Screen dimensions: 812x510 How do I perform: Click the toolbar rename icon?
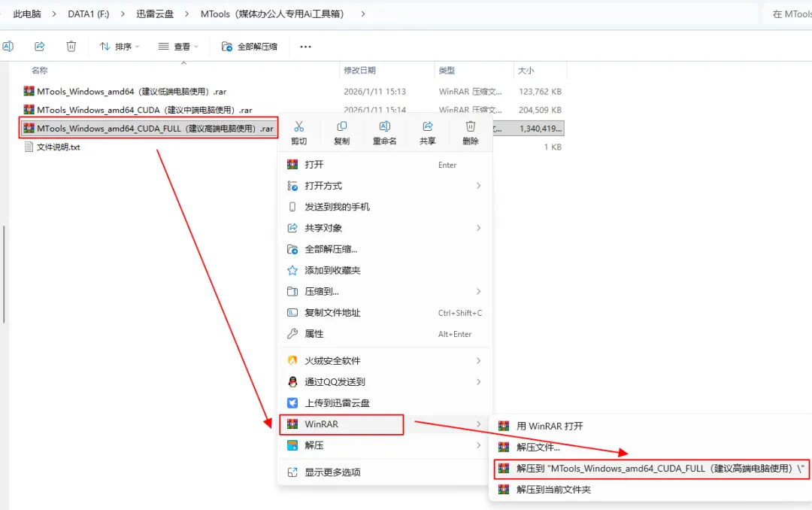pyautogui.click(x=8, y=46)
